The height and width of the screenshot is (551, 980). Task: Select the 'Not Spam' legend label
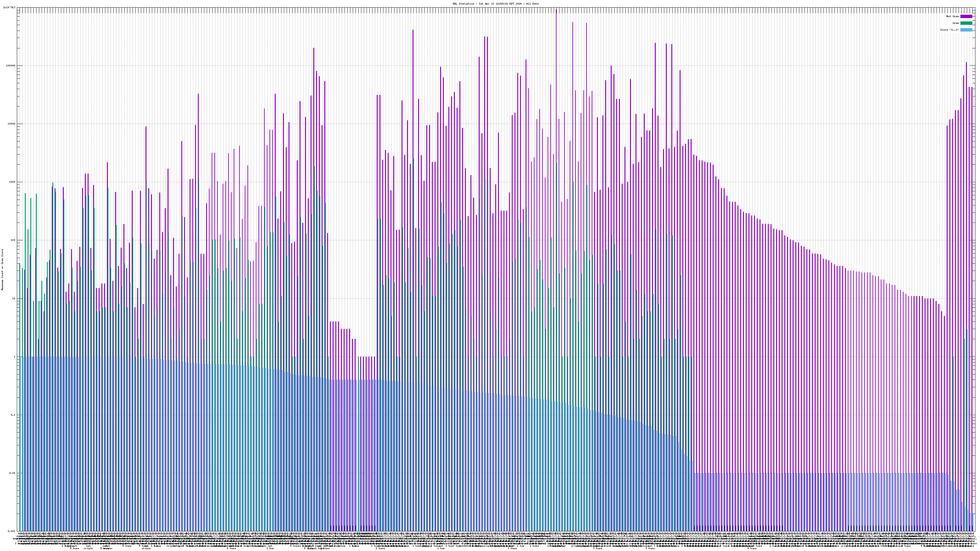click(x=953, y=16)
